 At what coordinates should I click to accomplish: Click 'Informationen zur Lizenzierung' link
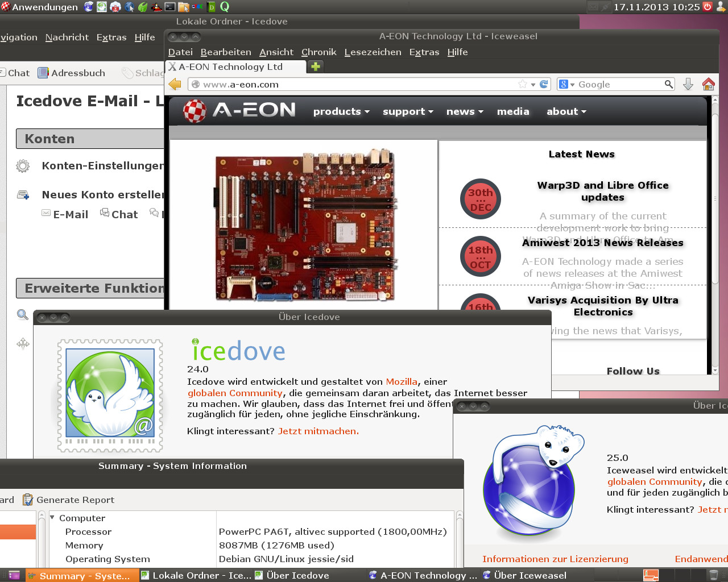555,559
